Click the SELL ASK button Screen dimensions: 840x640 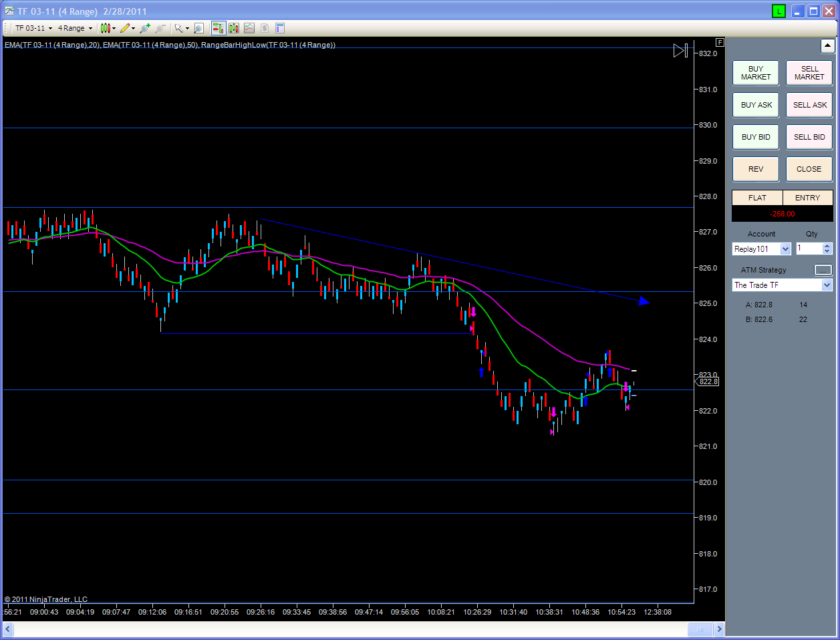click(809, 105)
